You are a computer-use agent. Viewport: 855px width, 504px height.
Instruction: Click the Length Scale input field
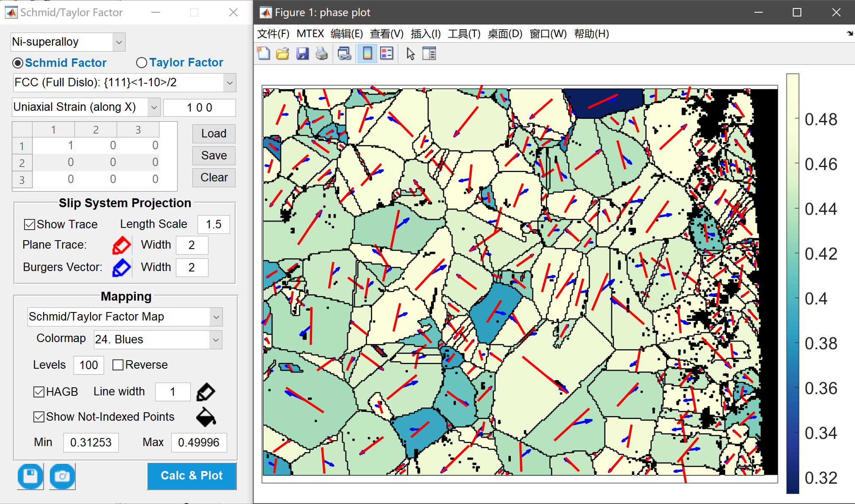214,225
